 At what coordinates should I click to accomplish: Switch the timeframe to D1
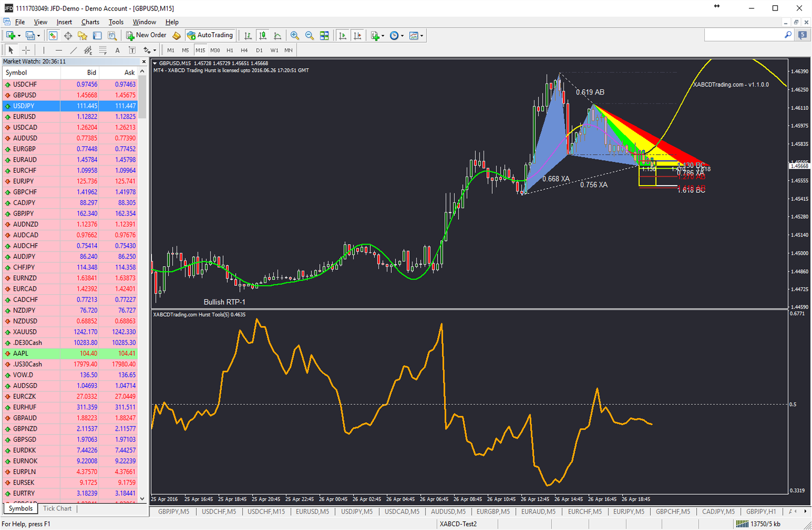click(x=259, y=50)
